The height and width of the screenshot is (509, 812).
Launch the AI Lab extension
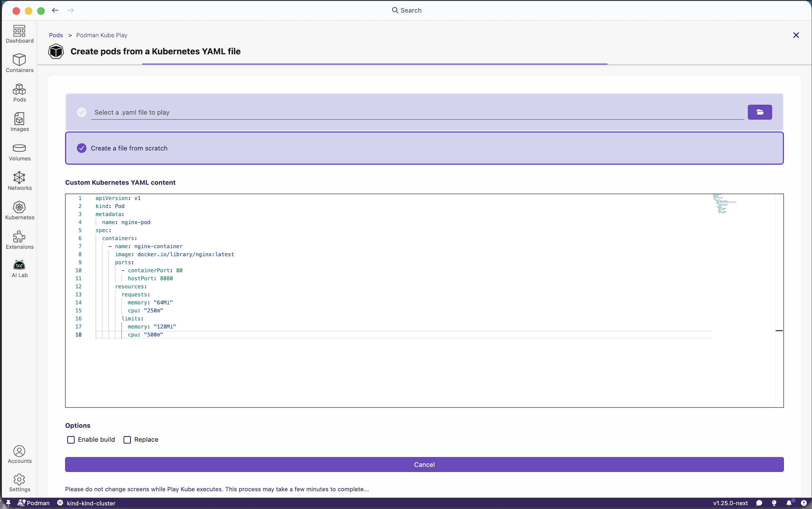tap(20, 269)
